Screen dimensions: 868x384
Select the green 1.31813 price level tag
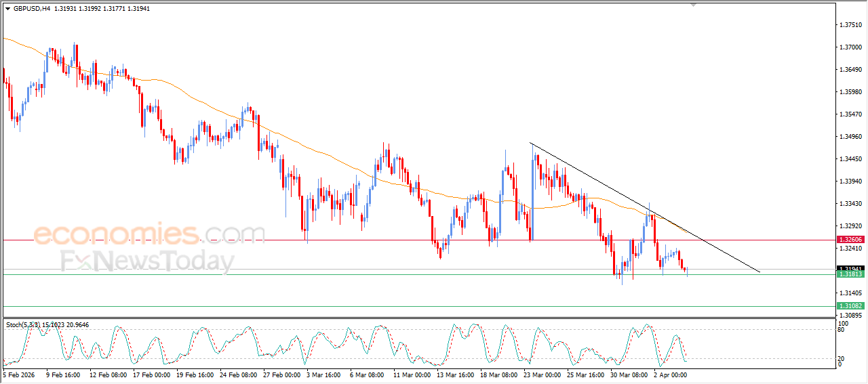850,274
